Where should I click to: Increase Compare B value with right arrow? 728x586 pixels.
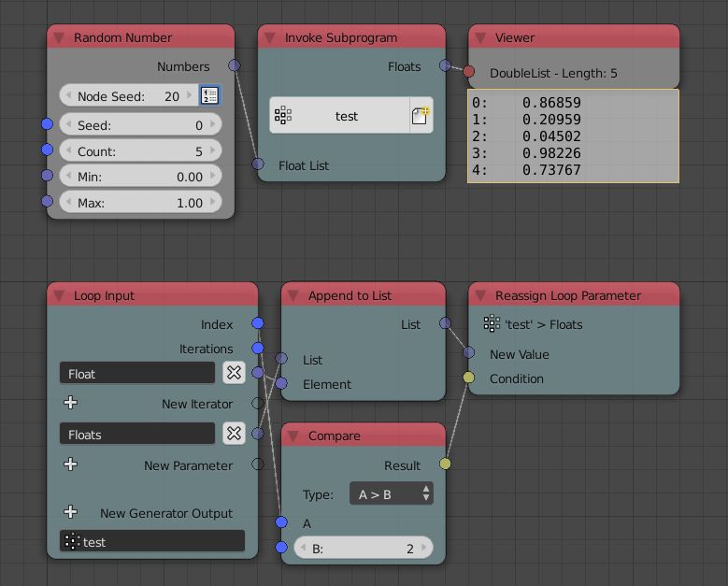(x=424, y=548)
